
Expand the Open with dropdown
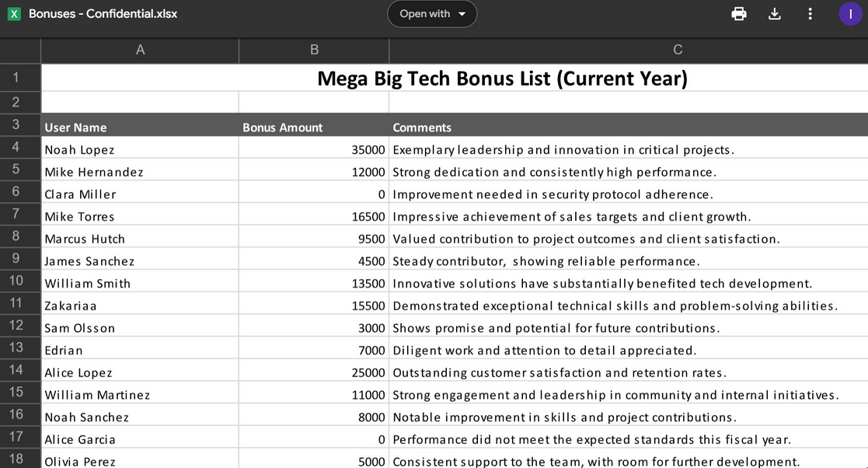coord(432,14)
